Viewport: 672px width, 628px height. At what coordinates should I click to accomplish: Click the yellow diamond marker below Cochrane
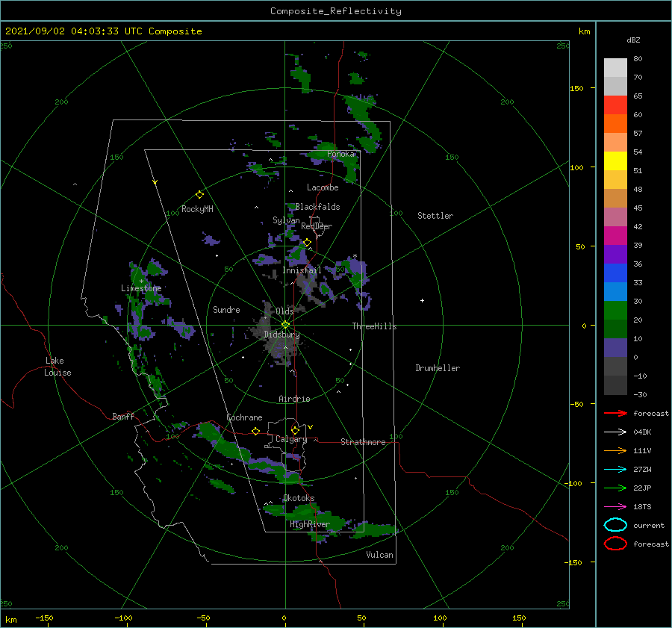(x=256, y=431)
